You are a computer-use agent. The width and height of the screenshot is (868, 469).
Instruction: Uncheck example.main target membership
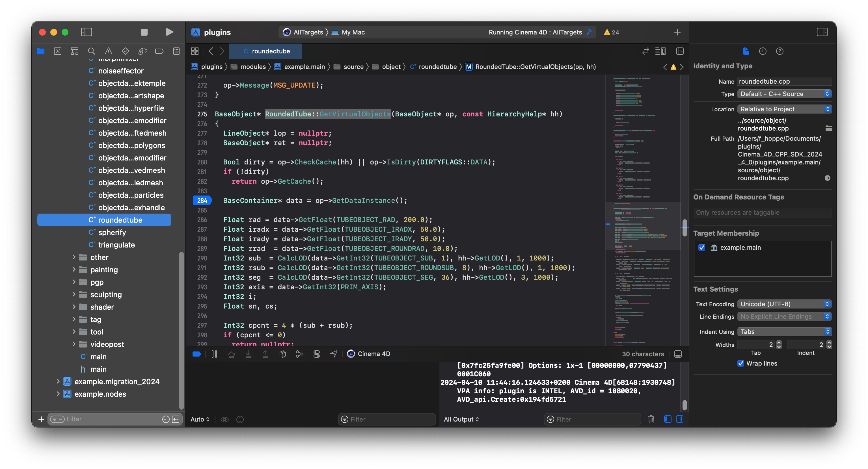point(702,247)
